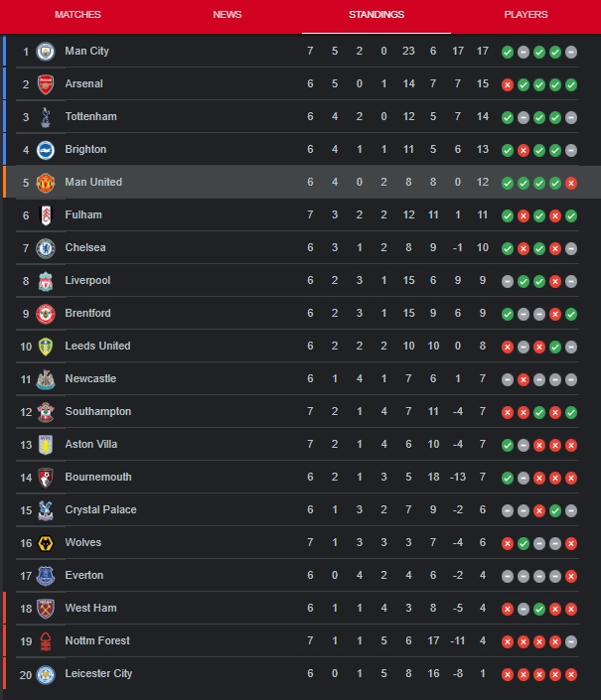
Task: Click Arsenal's red loss form icon
Action: tap(508, 84)
